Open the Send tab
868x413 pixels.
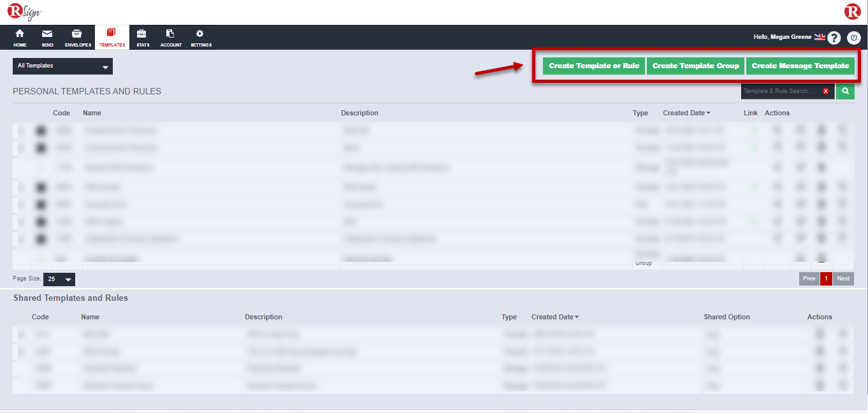pos(47,38)
